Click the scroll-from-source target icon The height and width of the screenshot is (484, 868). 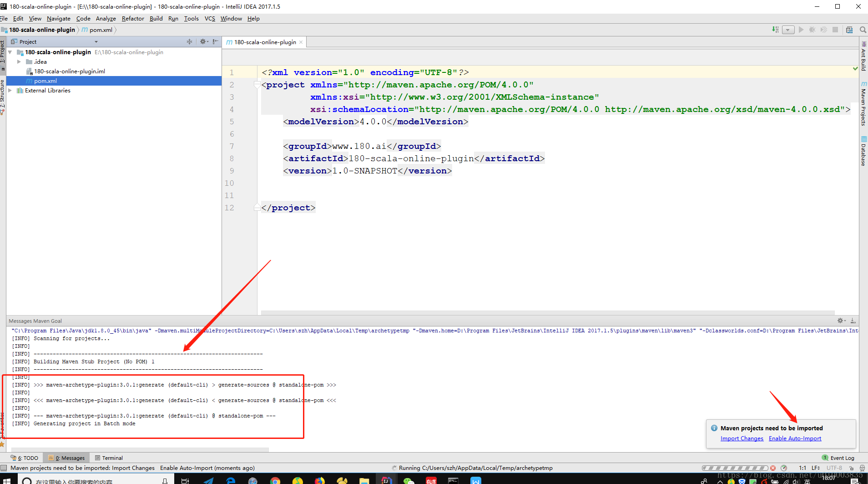tap(190, 41)
